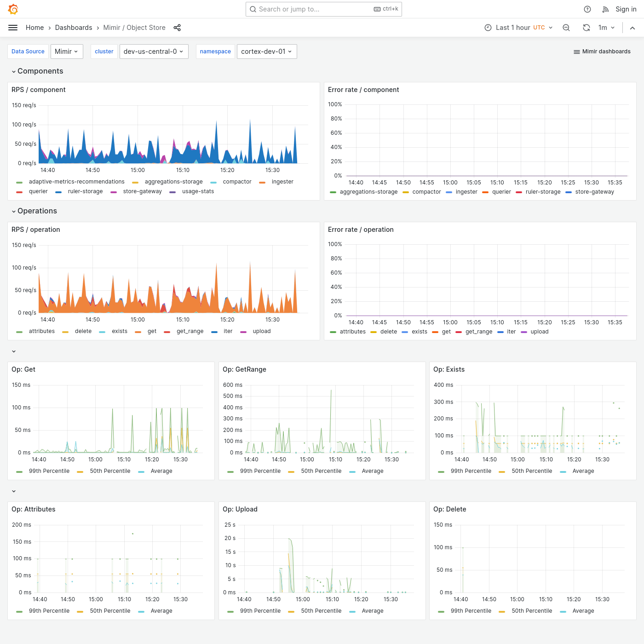The image size is (644, 644).
Task: Click the share dashboard icon
Action: (177, 28)
